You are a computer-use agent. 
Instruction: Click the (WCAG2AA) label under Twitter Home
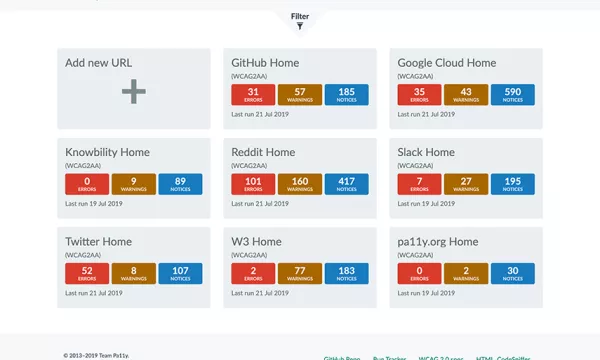click(83, 255)
